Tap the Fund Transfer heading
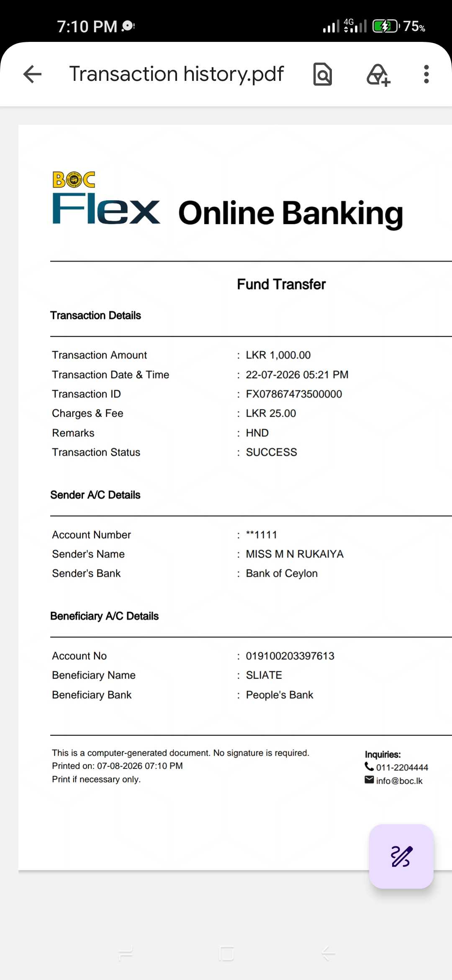Image resolution: width=452 pixels, height=980 pixels. pos(281,284)
